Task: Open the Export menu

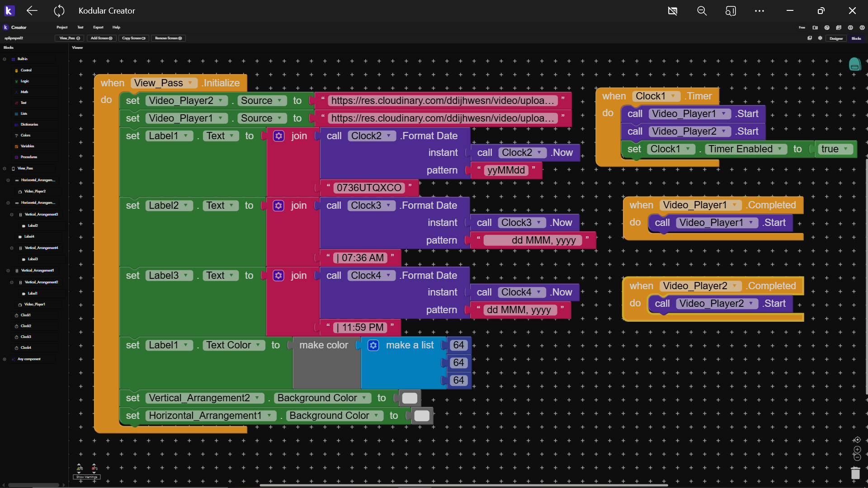Action: tap(98, 28)
